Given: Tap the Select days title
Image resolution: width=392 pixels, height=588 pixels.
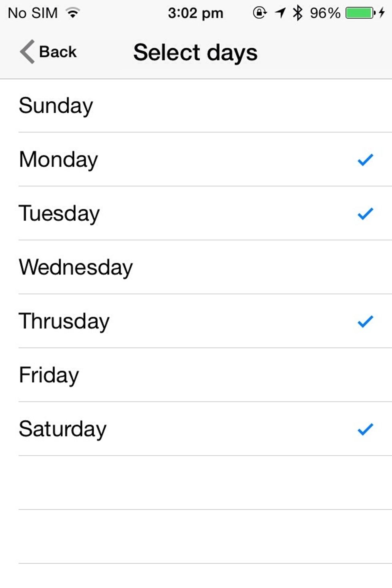Looking at the screenshot, I should pos(195,53).
